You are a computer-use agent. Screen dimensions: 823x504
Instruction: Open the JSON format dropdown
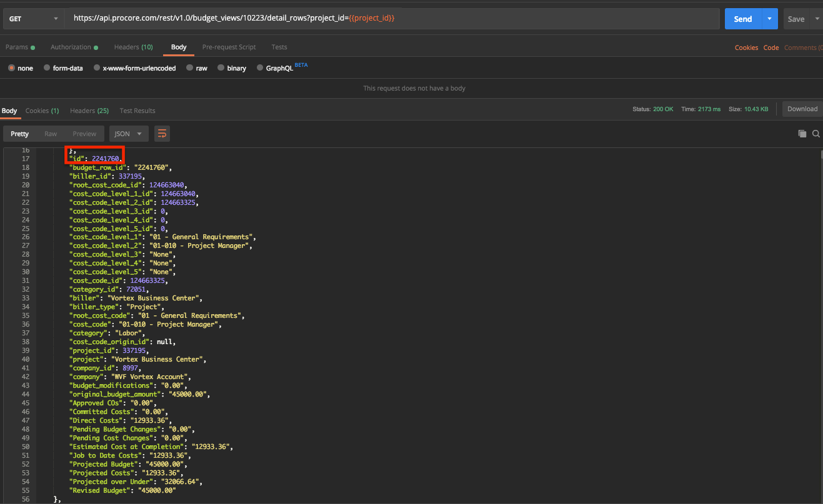[129, 134]
